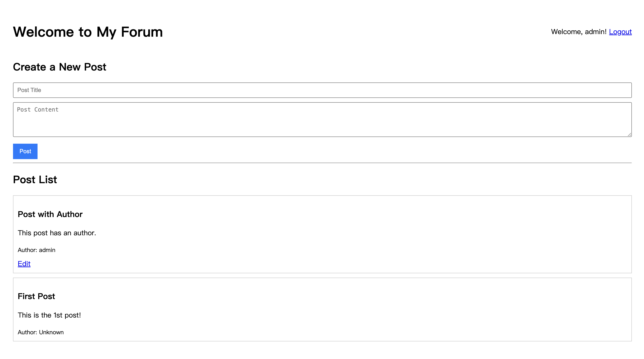
Task: Click the word 'Forum' in the main heading
Action: tap(142, 32)
